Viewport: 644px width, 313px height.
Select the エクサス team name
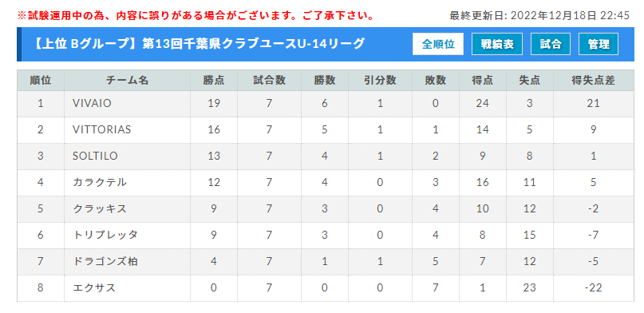click(94, 287)
